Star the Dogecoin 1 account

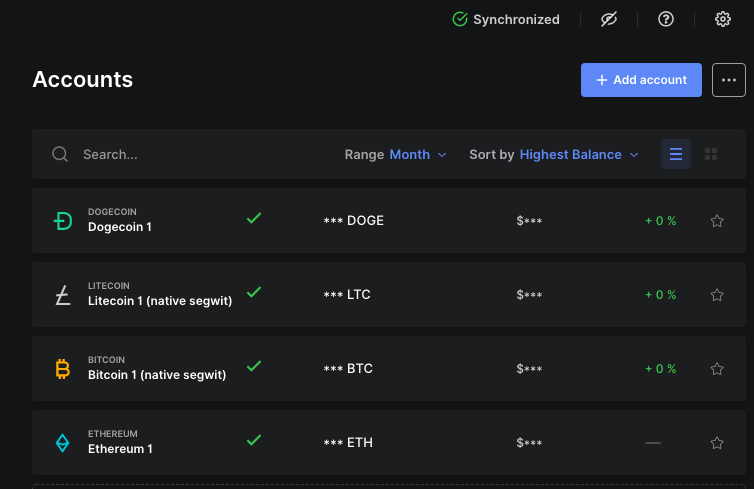coord(717,221)
